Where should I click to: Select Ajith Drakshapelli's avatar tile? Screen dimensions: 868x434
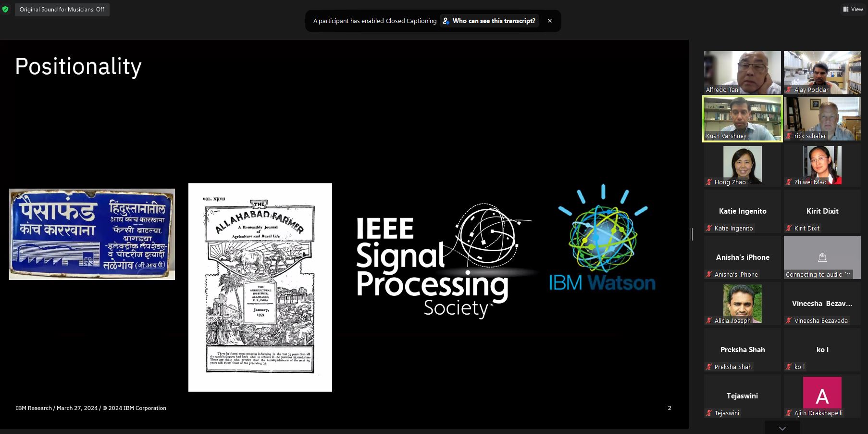coord(822,396)
